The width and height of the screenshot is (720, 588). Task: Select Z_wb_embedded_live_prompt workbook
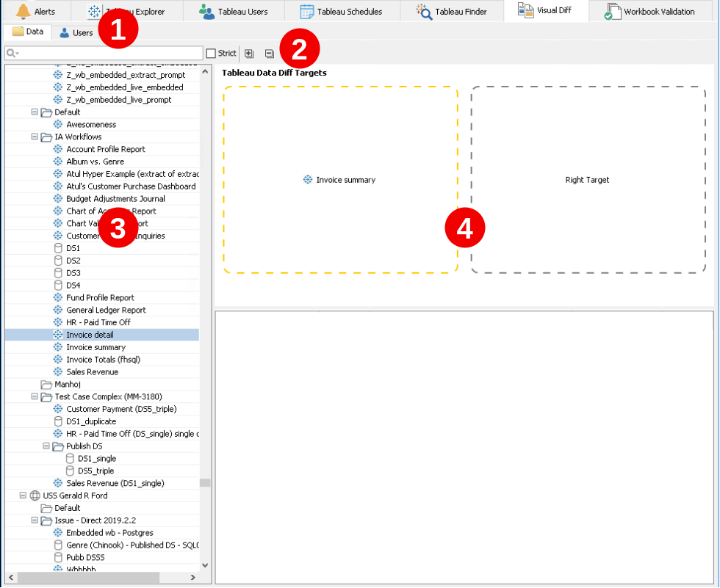coord(118,100)
